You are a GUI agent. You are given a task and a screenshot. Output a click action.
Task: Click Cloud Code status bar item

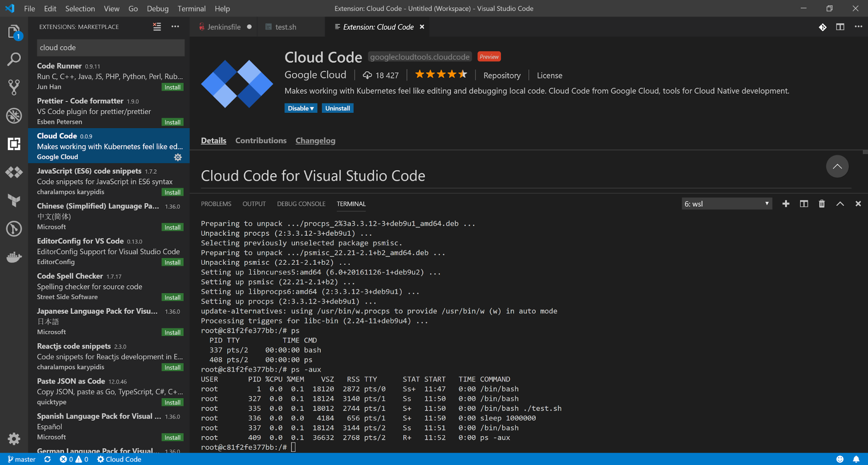click(119, 459)
